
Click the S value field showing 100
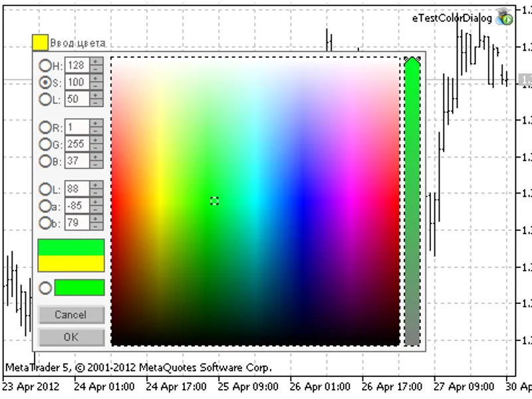[x=77, y=82]
